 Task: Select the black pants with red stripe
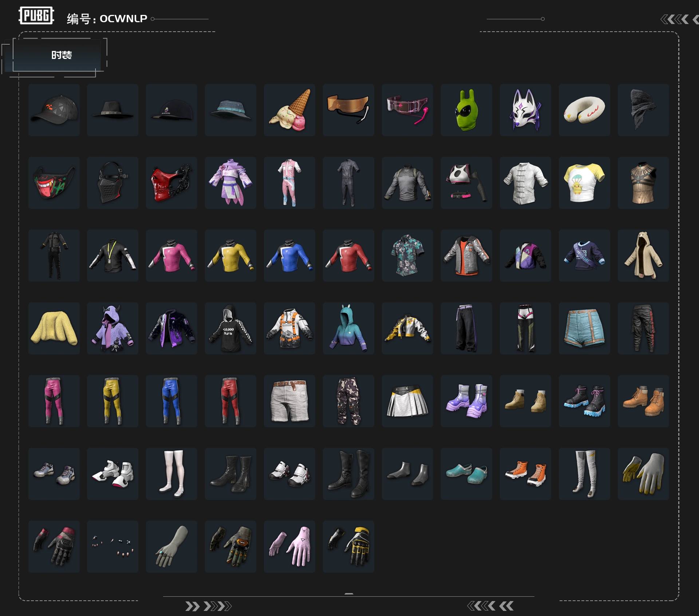coord(643,328)
